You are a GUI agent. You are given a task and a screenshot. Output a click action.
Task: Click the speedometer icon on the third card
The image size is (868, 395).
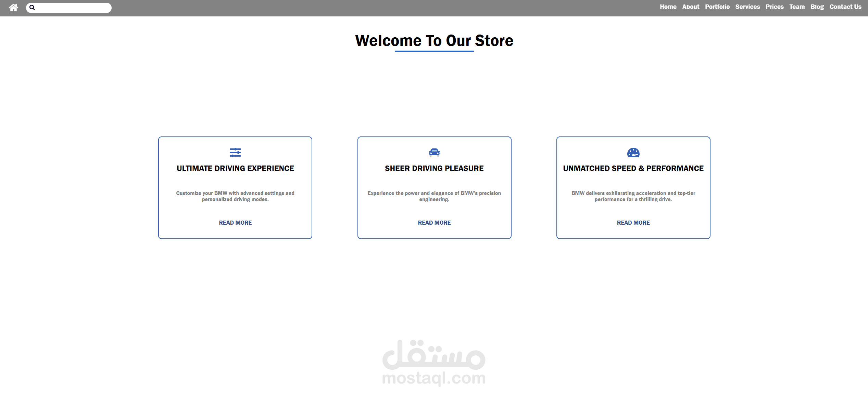pos(633,153)
